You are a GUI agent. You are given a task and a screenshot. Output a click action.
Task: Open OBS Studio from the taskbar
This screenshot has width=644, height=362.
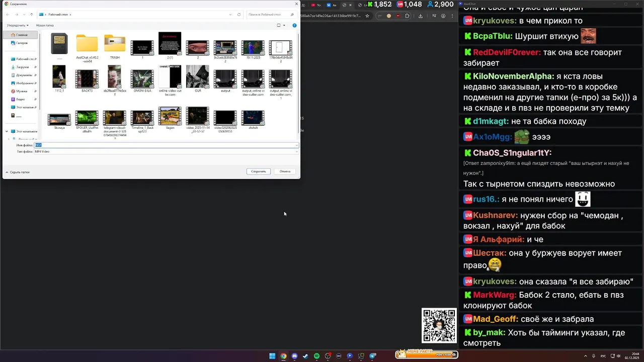(x=328, y=356)
